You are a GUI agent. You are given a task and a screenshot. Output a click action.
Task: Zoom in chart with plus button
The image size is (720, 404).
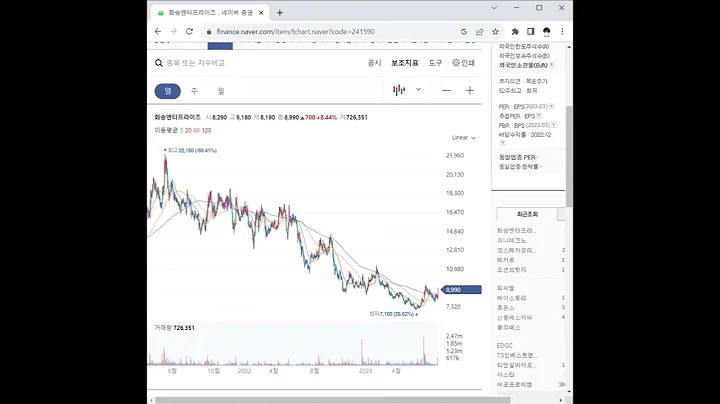(x=470, y=90)
